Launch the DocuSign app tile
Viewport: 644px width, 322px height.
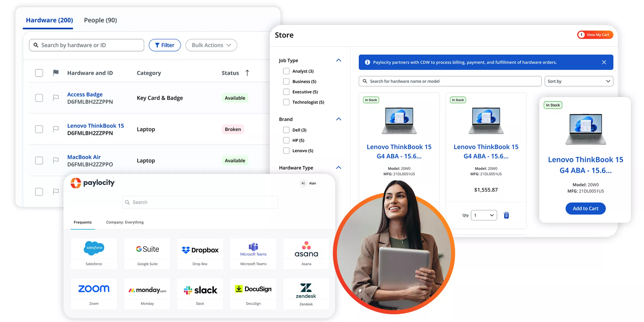click(253, 294)
